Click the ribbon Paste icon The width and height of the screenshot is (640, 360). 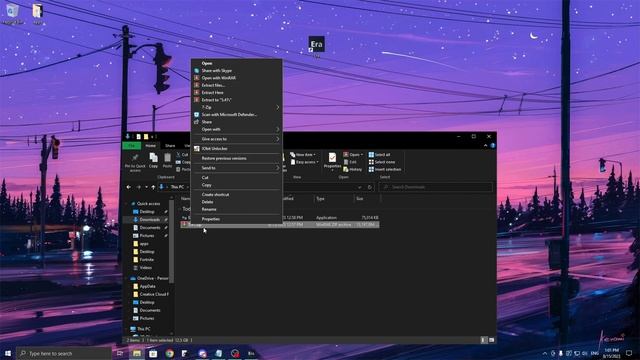(x=167, y=158)
